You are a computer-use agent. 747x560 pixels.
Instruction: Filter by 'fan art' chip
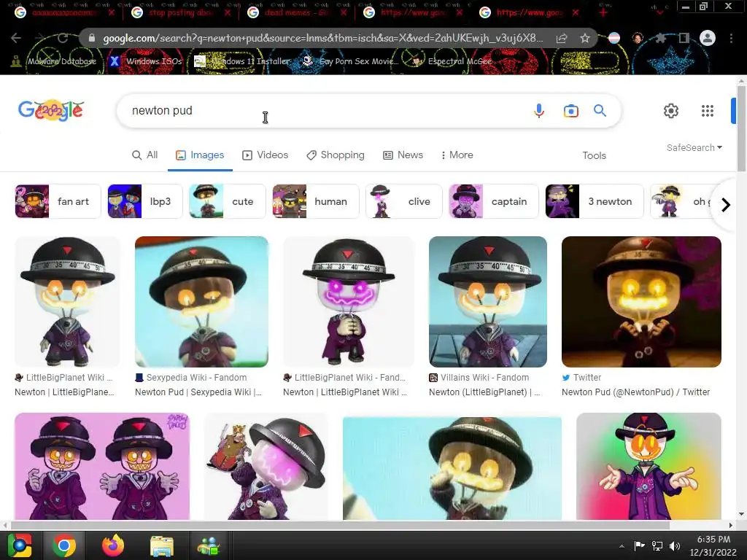point(58,201)
